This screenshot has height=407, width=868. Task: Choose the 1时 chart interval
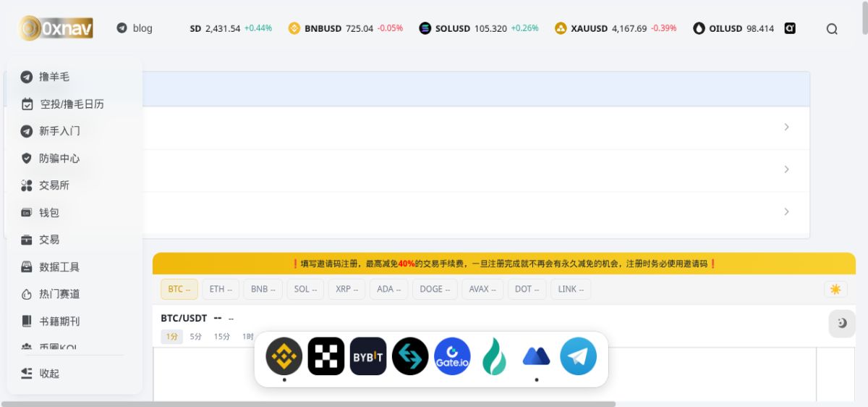point(247,337)
